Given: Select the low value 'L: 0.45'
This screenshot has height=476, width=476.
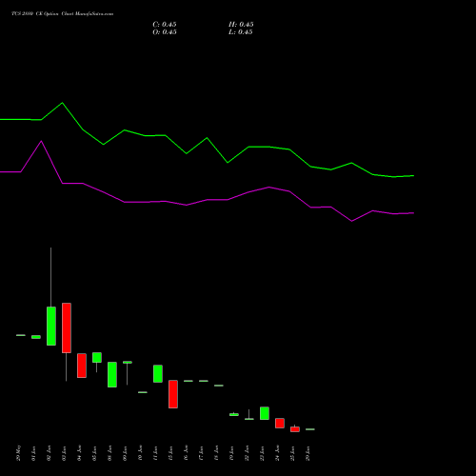Looking at the screenshot, I should (241, 32).
